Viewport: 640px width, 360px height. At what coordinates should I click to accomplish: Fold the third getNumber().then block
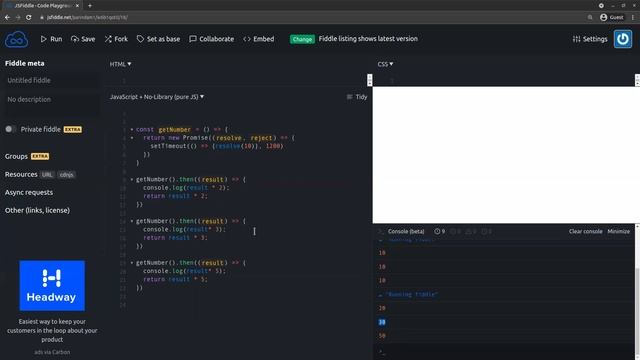(132, 263)
